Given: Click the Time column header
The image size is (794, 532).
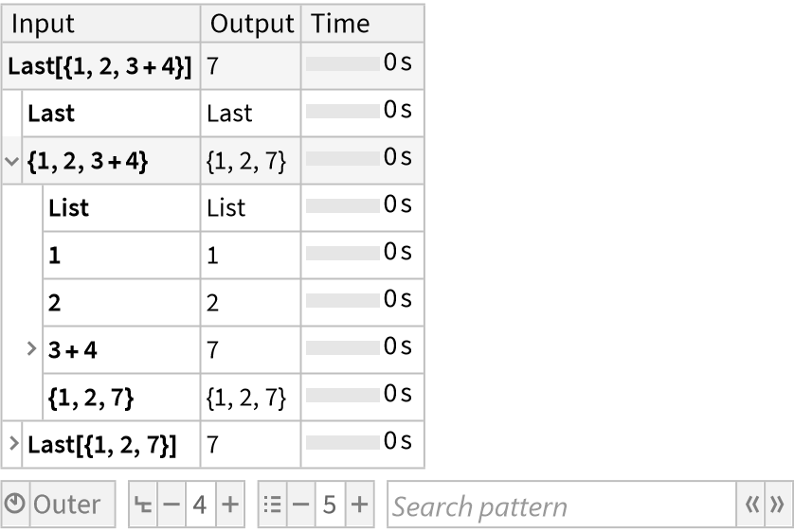Looking at the screenshot, I should click(340, 24).
